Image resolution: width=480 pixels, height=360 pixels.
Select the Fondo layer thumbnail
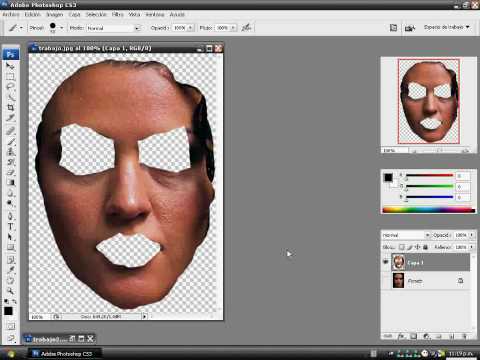pos(398,281)
